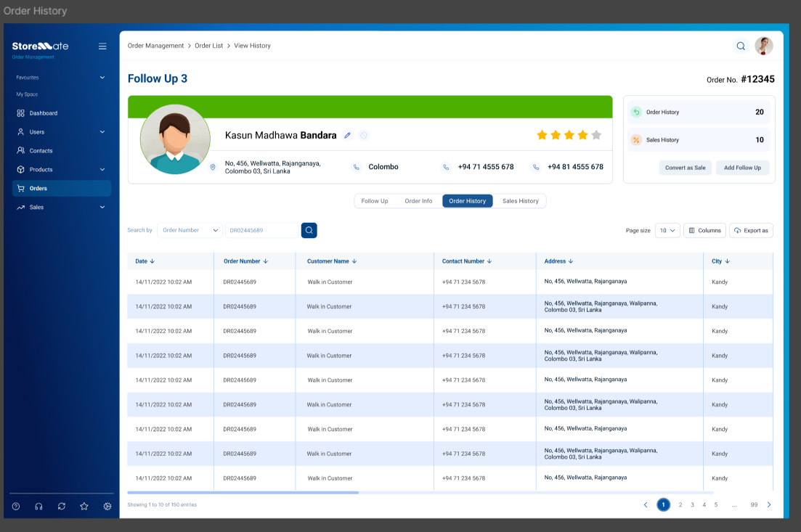This screenshot has height=532, width=801.
Task: Click the order number search field
Action: tap(261, 230)
